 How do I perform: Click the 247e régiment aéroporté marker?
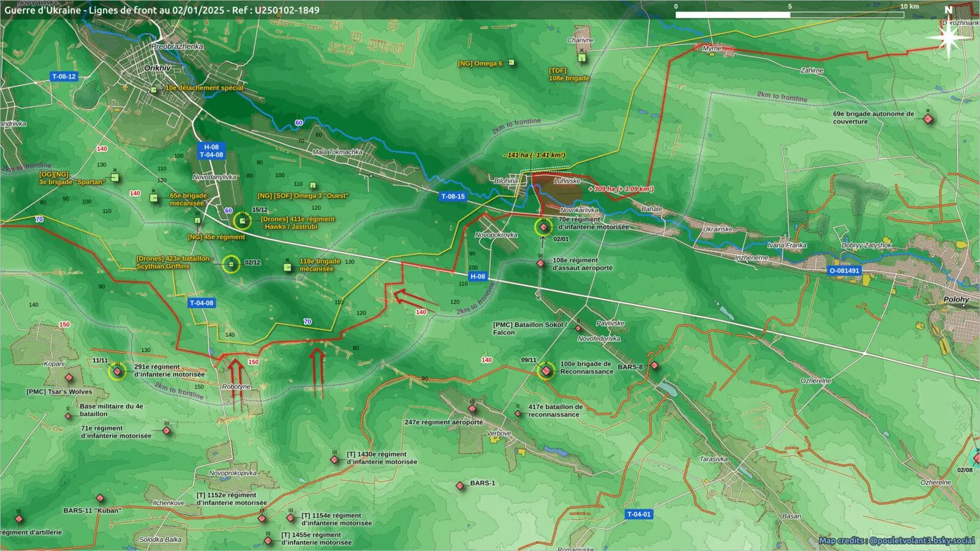point(472,408)
